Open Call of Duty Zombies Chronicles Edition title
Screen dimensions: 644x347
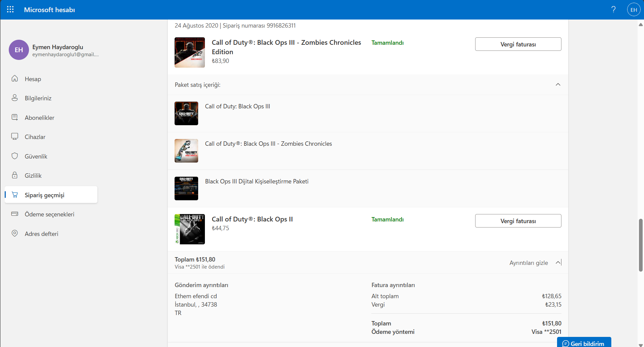[286, 47]
